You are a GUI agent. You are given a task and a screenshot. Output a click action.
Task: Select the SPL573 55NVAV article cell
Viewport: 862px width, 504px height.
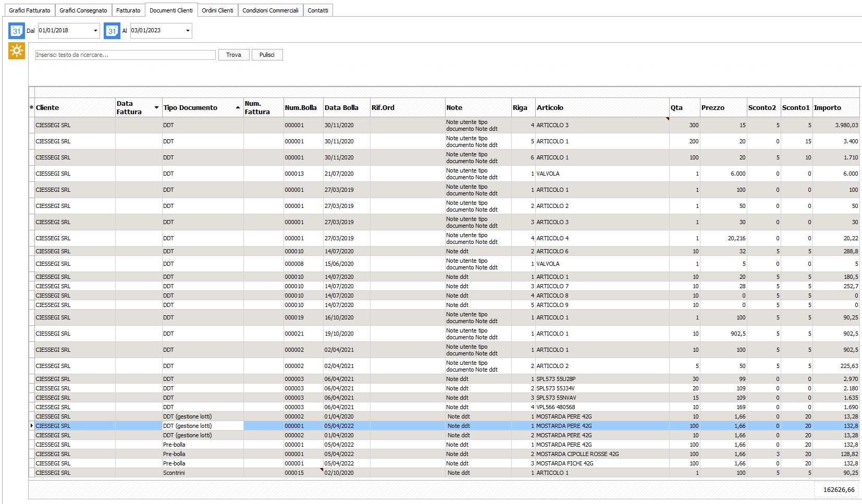click(x=602, y=398)
